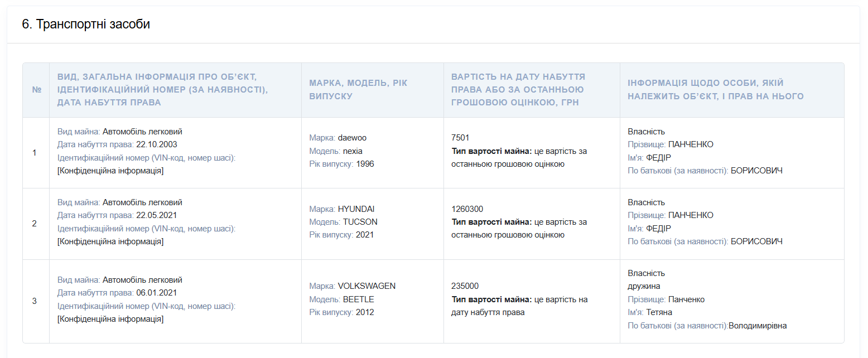Click the word "дружина" in row three
Screen dimensions: 868x358
(x=644, y=286)
